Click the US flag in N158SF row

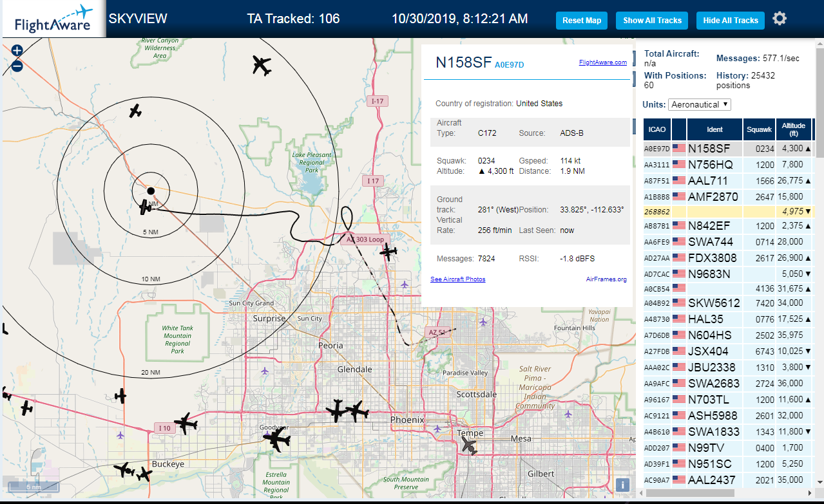point(679,149)
